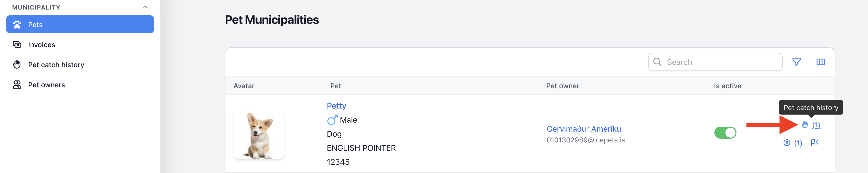Click the corgi puppy avatar thumbnail

(259, 135)
